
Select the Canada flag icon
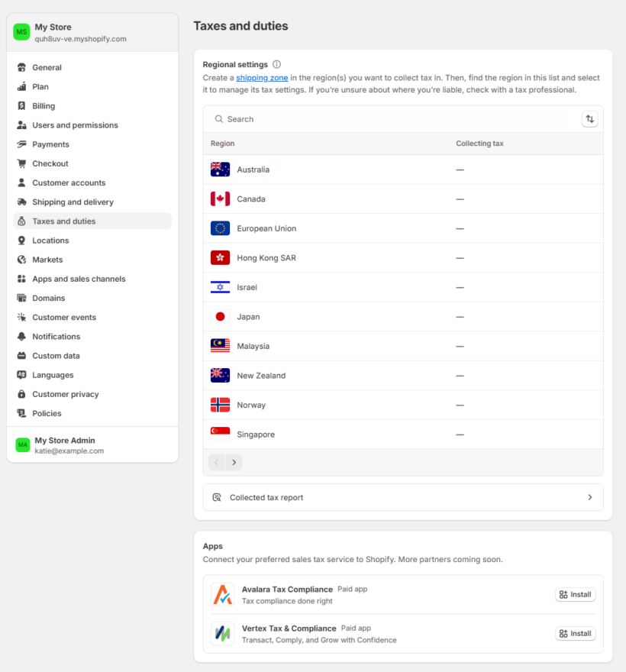tap(220, 199)
